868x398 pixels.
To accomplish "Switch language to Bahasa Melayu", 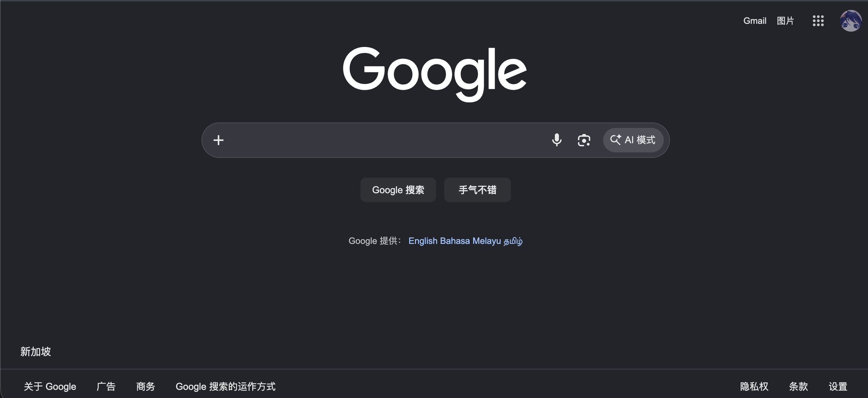I will (x=470, y=241).
